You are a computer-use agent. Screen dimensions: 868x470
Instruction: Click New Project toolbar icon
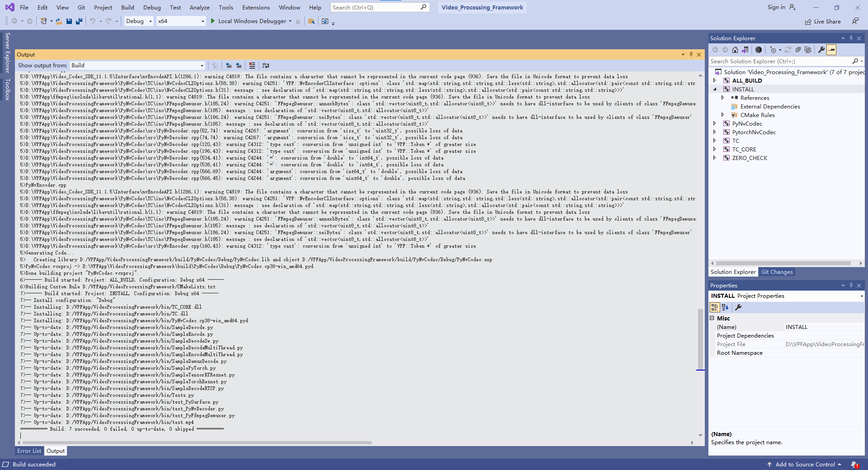(x=43, y=21)
